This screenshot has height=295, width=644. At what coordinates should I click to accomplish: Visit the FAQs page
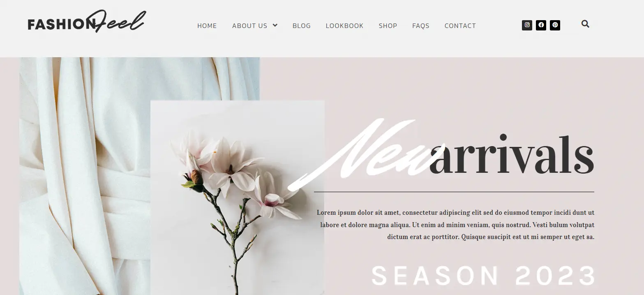click(421, 26)
